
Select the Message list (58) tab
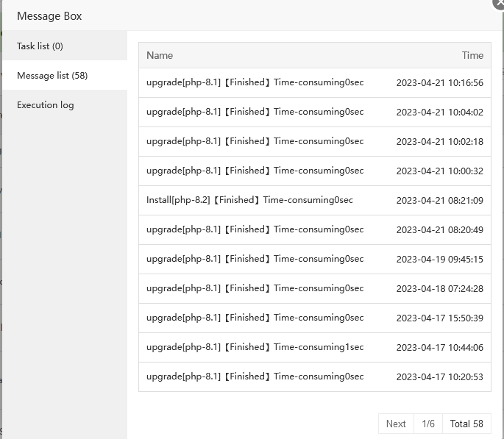click(52, 75)
